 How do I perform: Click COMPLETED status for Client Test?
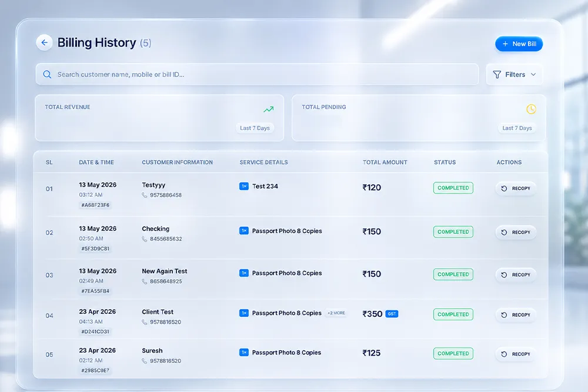coord(453,314)
